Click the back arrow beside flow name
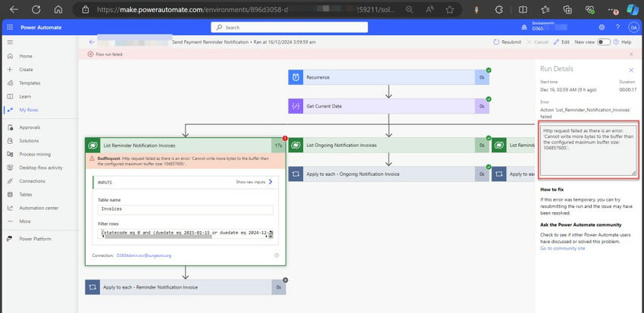This screenshot has width=644, height=313. 92,42
